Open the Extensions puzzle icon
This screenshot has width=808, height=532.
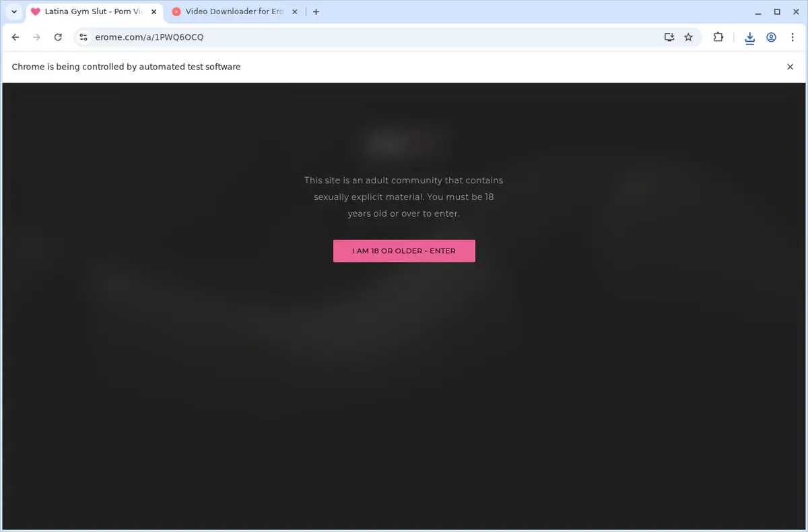(x=718, y=38)
